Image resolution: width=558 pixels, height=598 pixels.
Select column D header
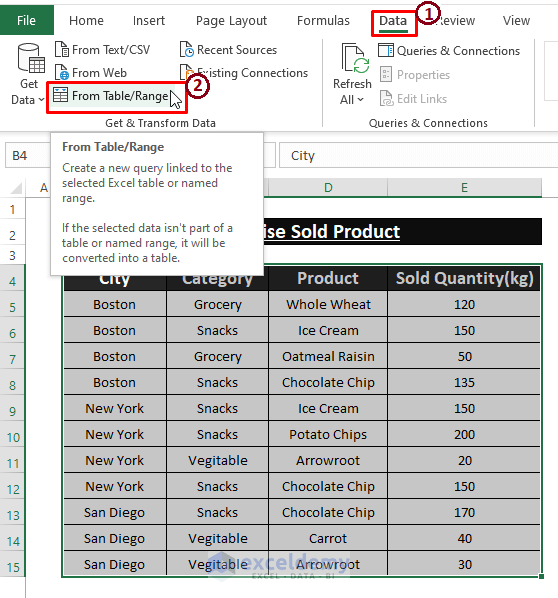tap(328, 188)
